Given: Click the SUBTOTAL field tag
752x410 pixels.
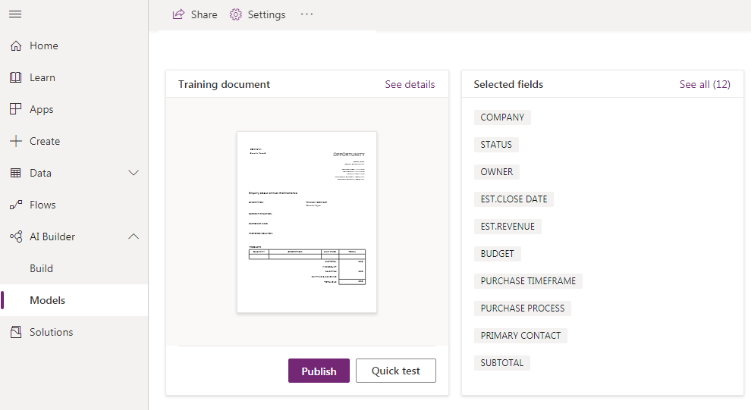Looking at the screenshot, I should [x=502, y=363].
